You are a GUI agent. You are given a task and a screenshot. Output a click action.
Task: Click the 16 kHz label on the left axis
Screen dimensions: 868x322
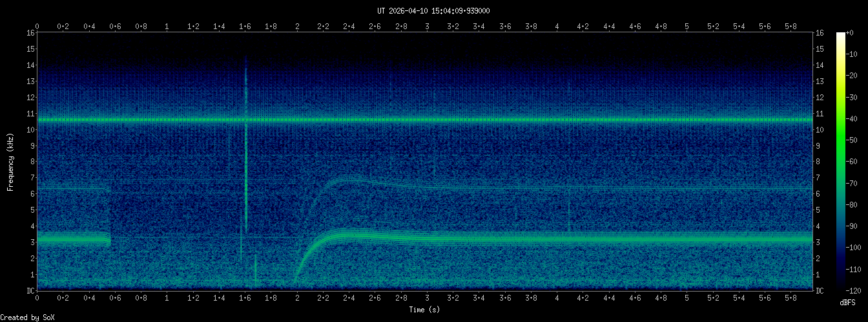(30, 33)
